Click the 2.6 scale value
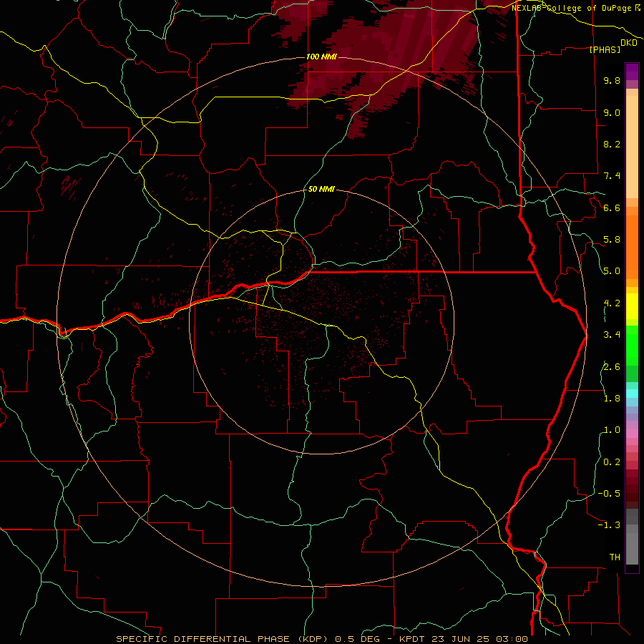 (x=612, y=367)
